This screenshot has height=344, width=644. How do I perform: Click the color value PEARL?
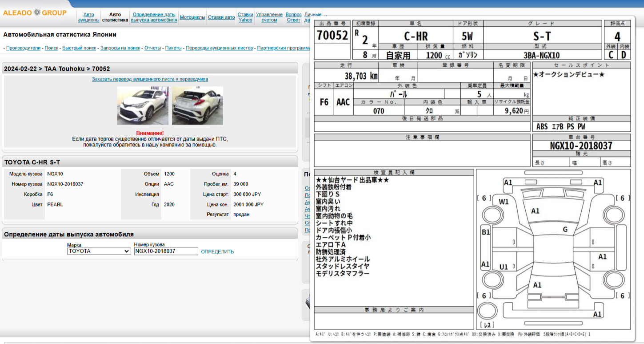(55, 205)
